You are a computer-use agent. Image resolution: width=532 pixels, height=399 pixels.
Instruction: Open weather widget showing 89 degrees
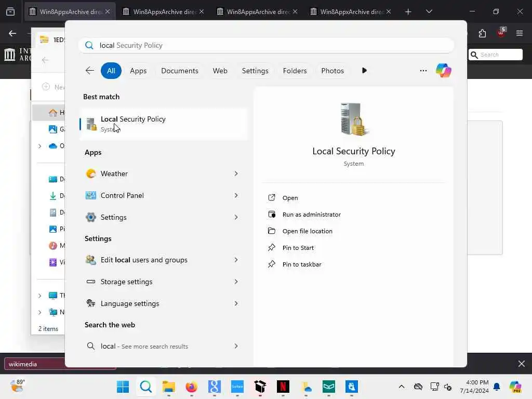tap(17, 386)
